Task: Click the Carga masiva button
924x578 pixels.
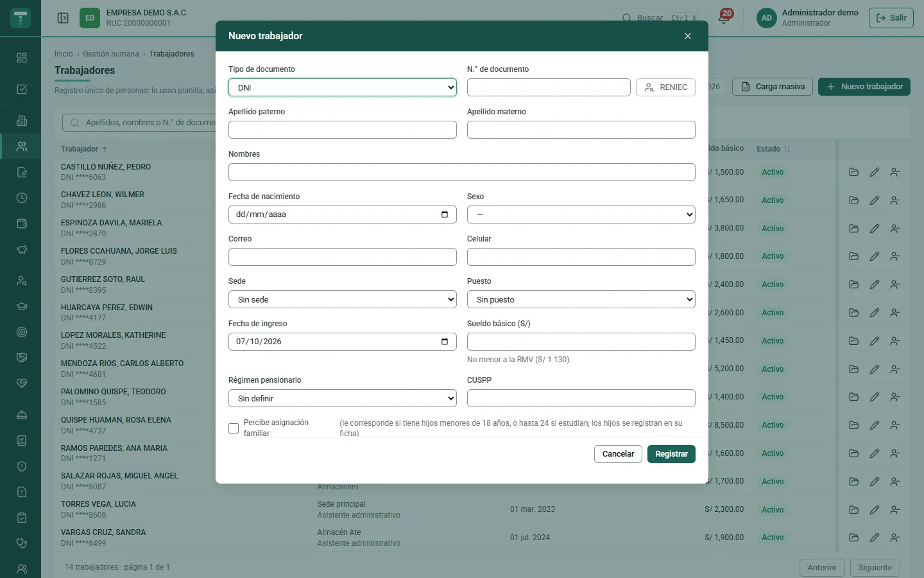Action: point(773,87)
